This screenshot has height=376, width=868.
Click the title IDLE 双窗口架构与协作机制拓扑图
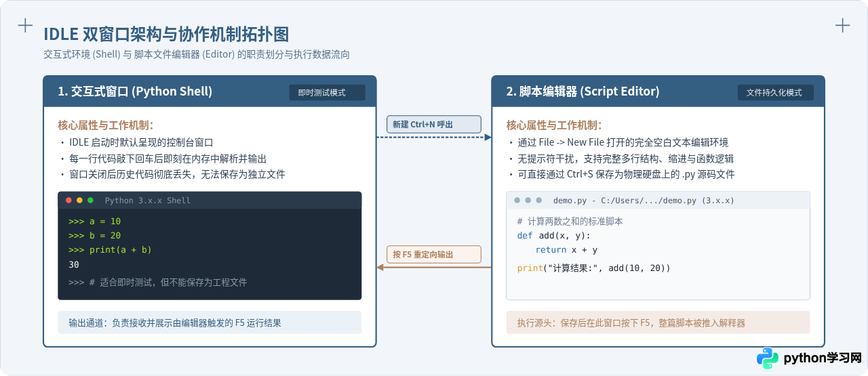pos(166,34)
